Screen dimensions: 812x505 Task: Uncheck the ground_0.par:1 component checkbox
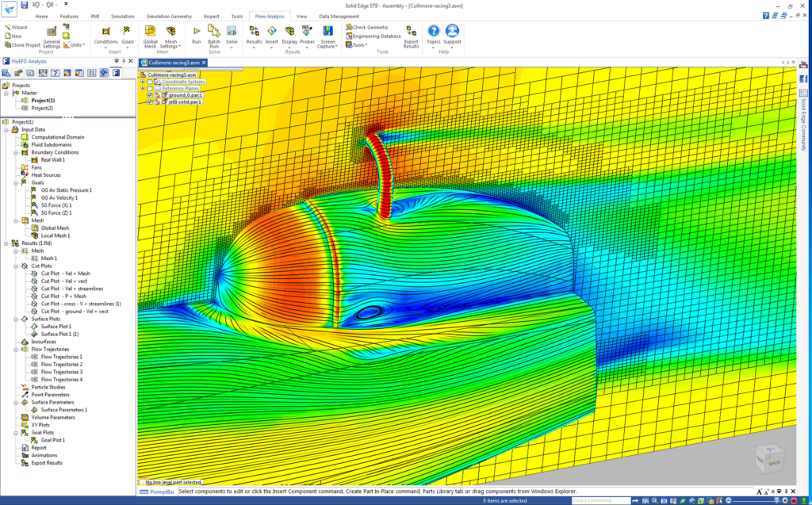150,95
